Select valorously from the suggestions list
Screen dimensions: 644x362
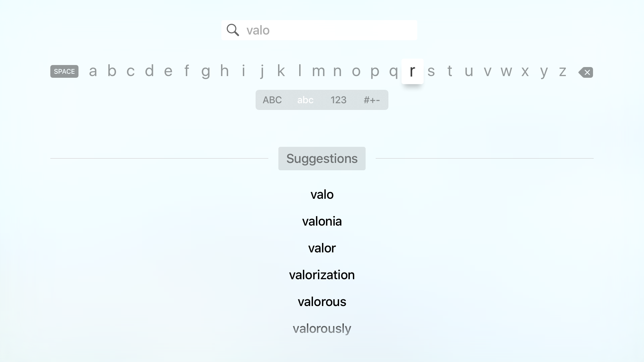click(x=322, y=328)
